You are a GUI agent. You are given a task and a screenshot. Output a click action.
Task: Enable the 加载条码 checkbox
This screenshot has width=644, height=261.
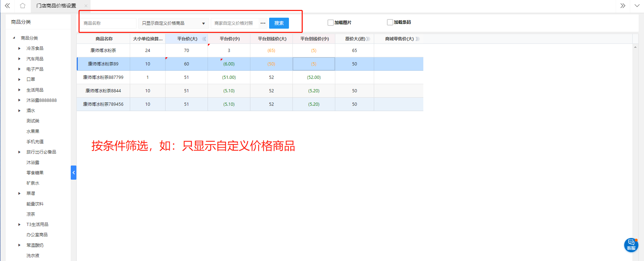tap(390, 22)
